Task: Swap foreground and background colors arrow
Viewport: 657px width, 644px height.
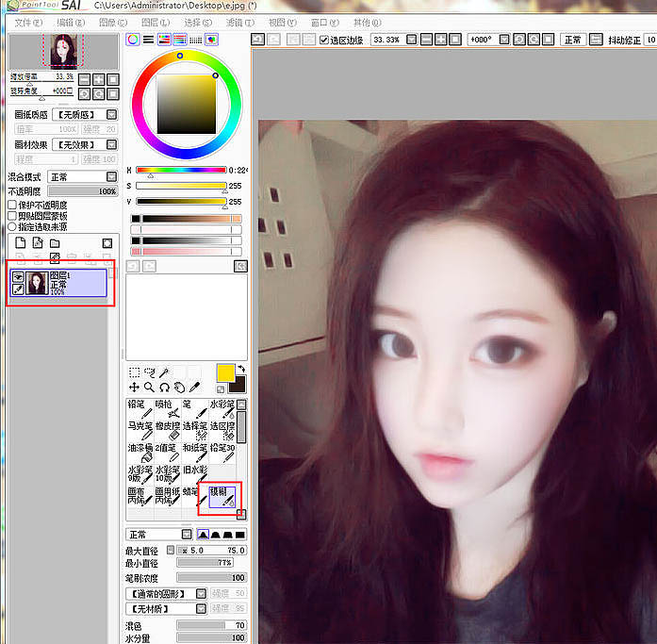Action: click(x=241, y=369)
